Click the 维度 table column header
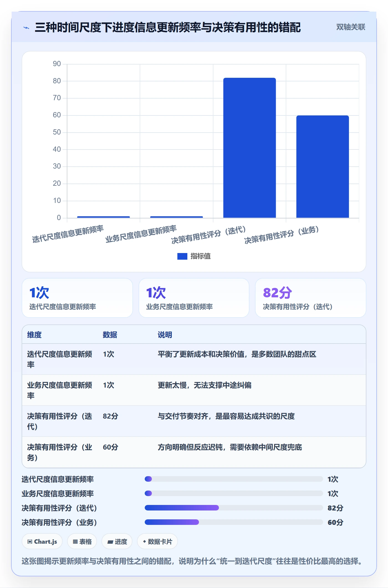Viewport: 388px width, 588px height. point(34,335)
